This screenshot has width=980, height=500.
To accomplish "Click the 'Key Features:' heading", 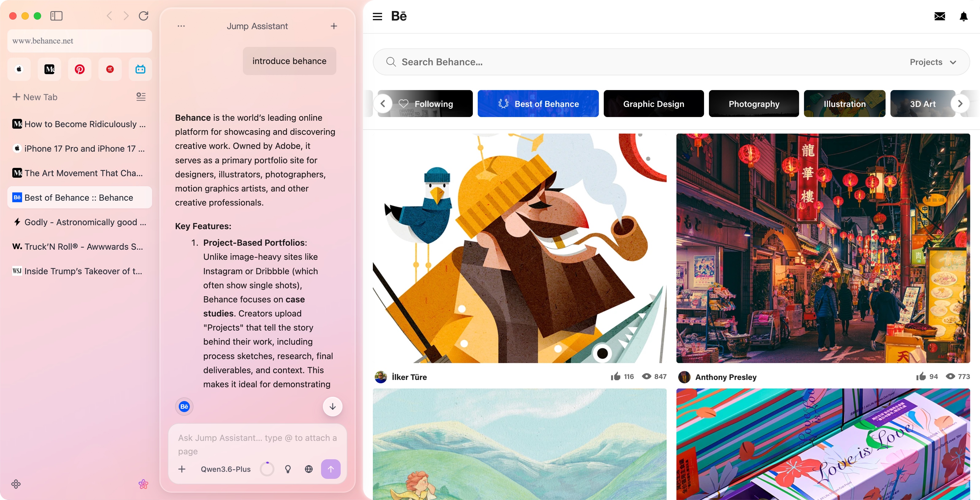I will coord(203,226).
